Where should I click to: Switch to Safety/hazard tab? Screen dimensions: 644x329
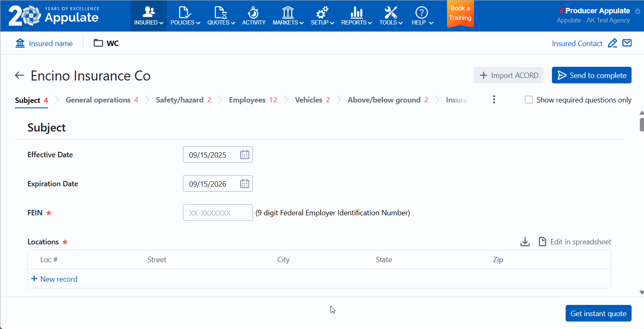tap(184, 100)
